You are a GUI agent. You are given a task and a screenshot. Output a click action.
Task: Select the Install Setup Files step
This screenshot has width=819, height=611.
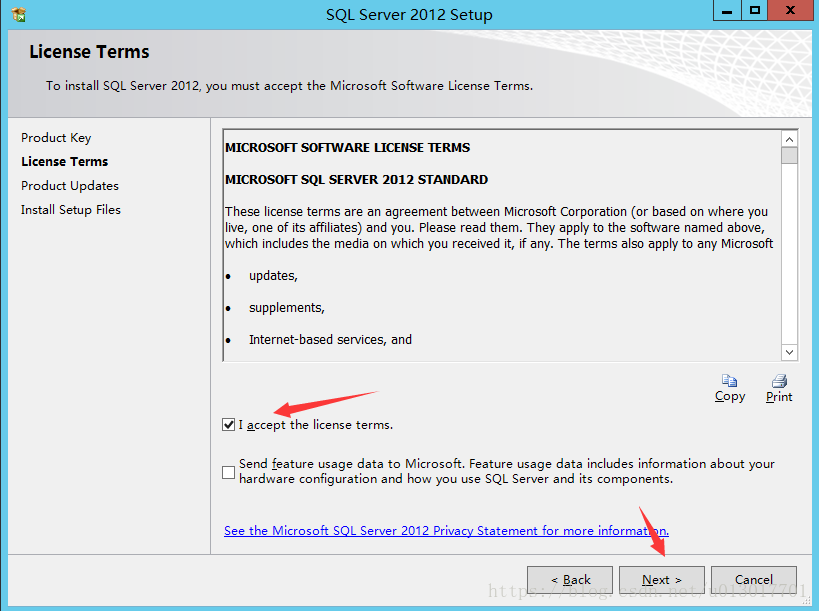click(x=71, y=210)
